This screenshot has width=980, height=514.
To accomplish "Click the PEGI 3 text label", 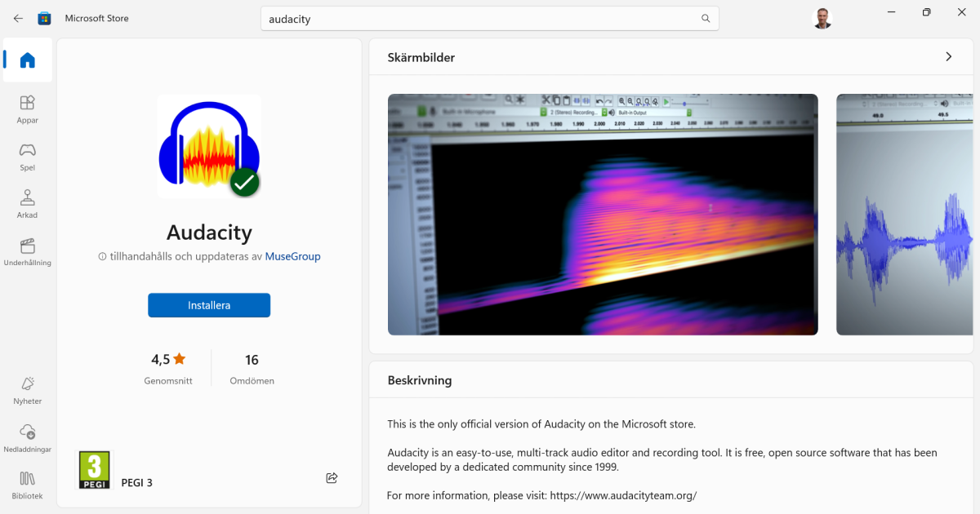I will pyautogui.click(x=136, y=483).
